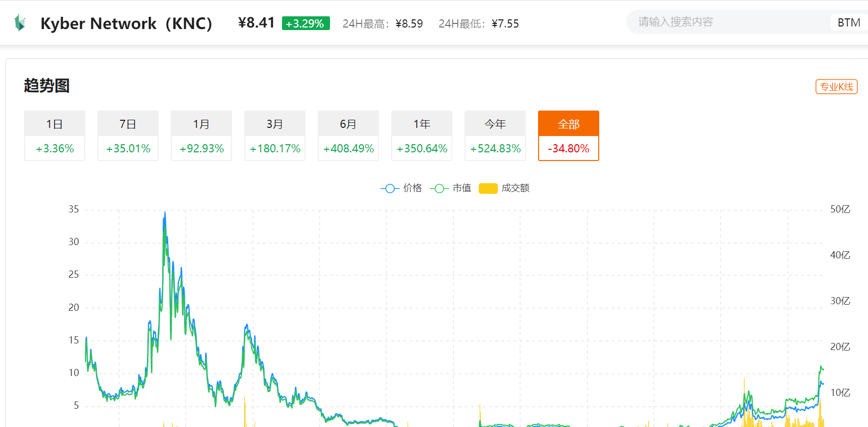Click the +180.17% three-month change value
The height and width of the screenshot is (427, 868).
(275, 148)
